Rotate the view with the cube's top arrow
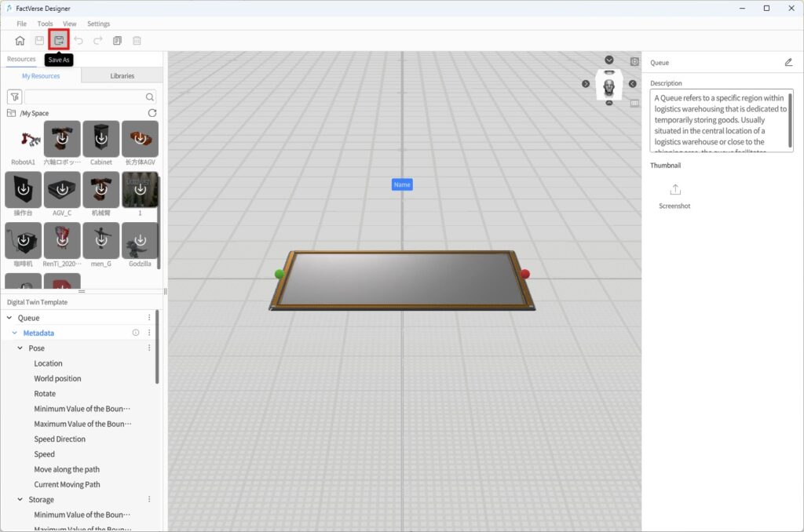The width and height of the screenshot is (804, 532). click(609, 60)
